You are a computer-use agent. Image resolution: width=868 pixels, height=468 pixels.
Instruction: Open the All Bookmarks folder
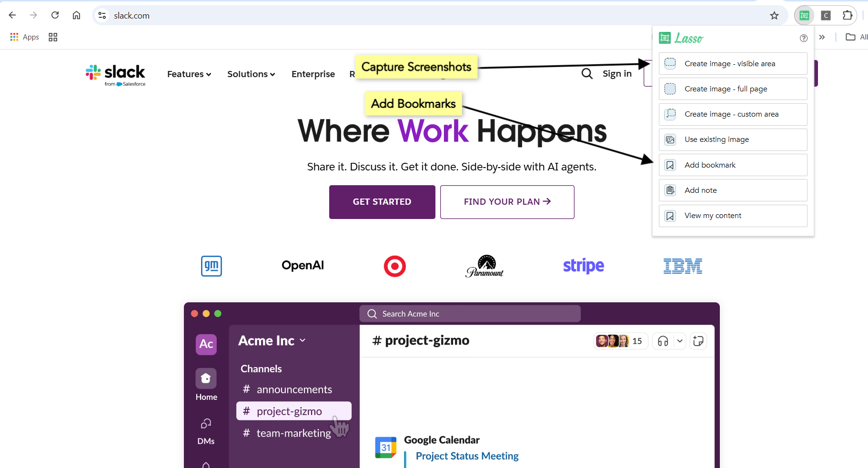coord(857,37)
